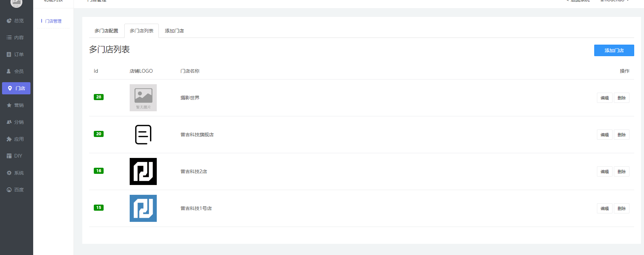
Task: Open the 分销 distribution sidebar item
Action: 9,122
